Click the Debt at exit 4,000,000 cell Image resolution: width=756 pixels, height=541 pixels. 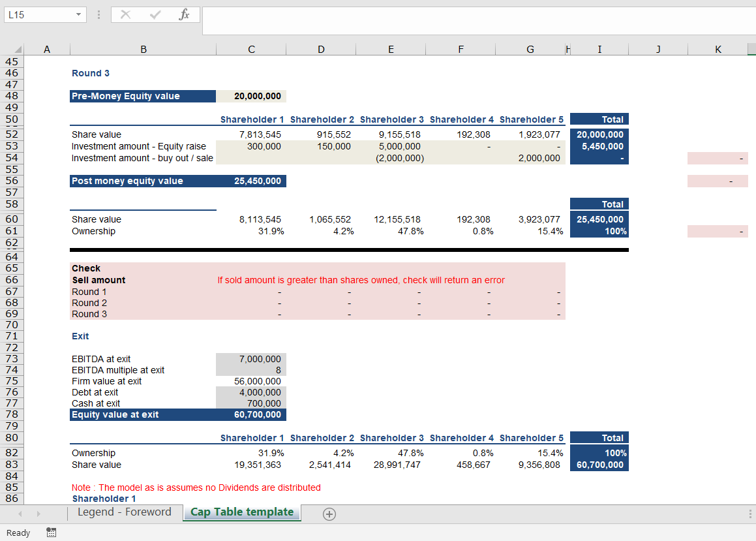click(251, 392)
